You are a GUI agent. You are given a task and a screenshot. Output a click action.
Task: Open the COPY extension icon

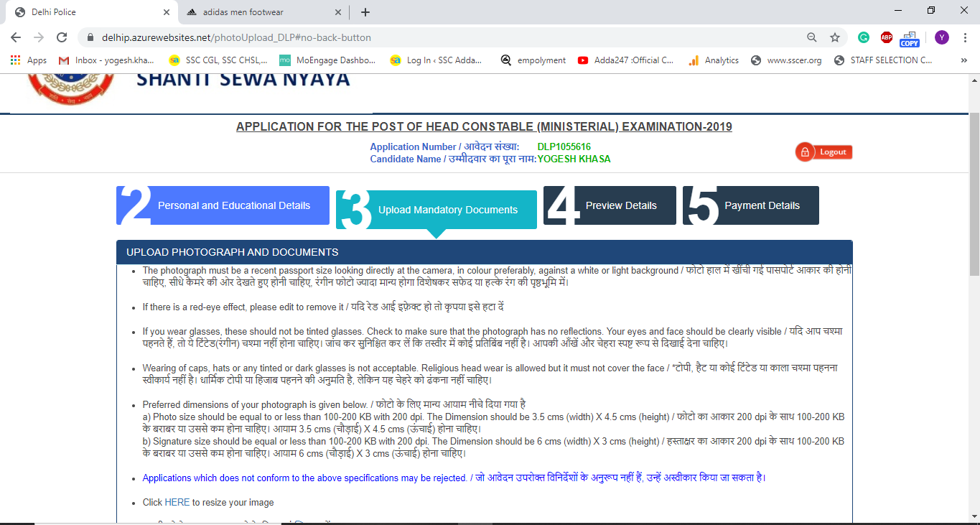[x=910, y=38]
